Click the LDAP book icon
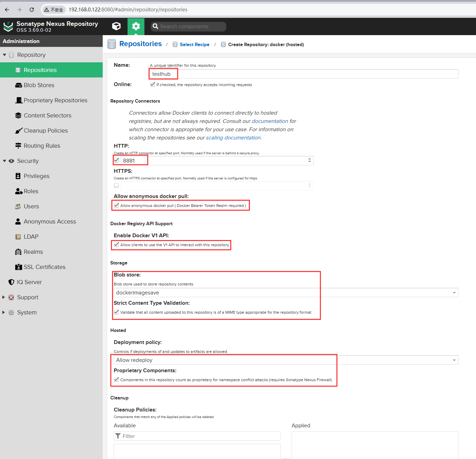This screenshot has width=476, height=459. pyautogui.click(x=18, y=237)
